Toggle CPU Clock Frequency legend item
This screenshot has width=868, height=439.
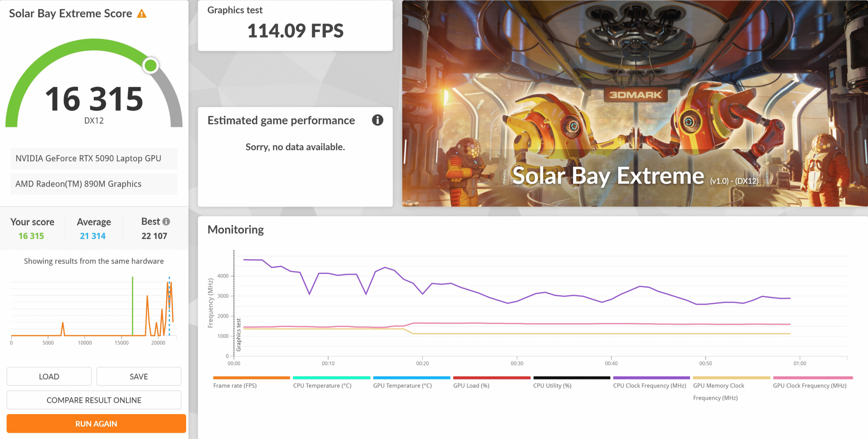(x=649, y=385)
